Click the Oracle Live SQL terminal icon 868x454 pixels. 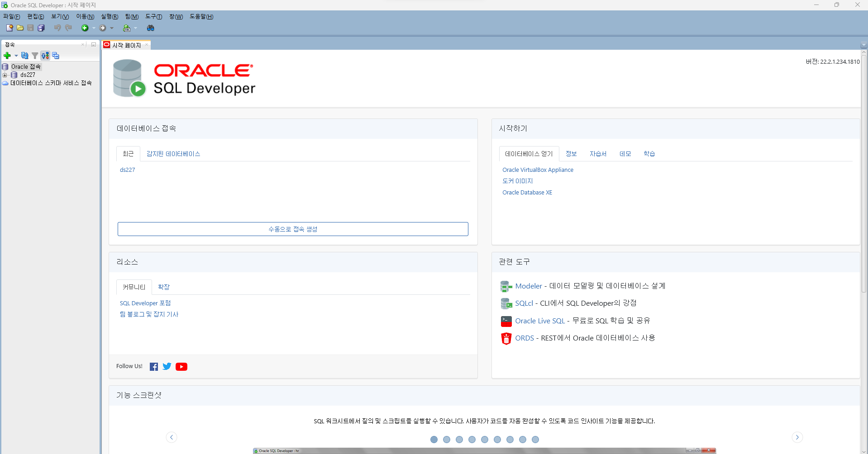(x=506, y=321)
